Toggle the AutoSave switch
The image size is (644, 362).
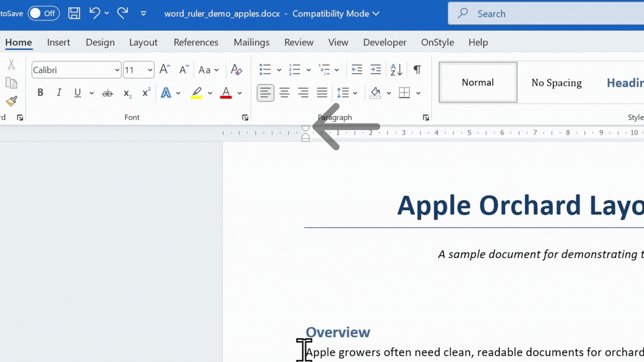tap(44, 13)
